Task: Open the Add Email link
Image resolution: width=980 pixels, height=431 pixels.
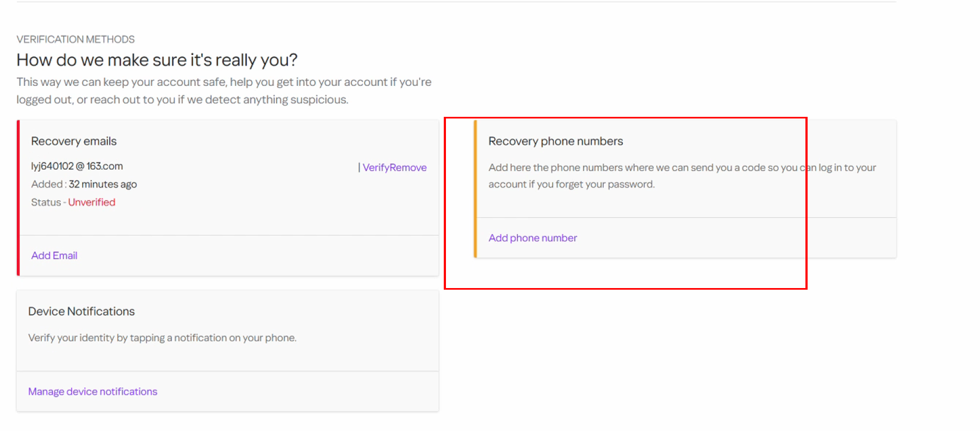Action: (54, 255)
